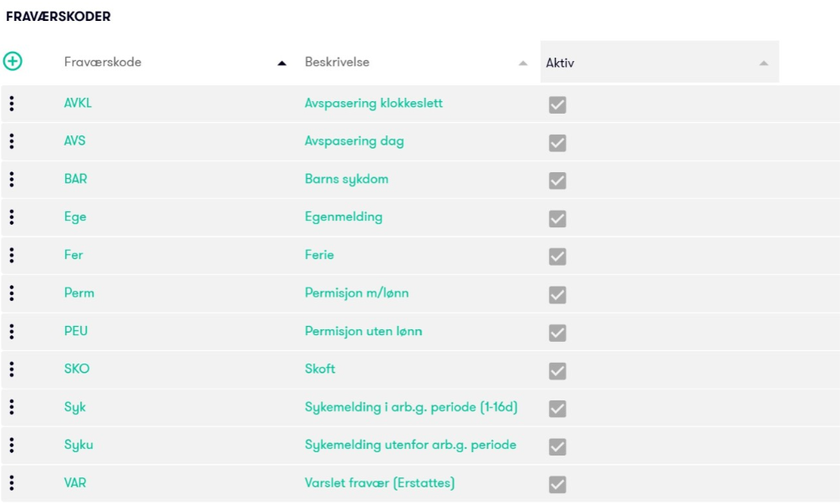
Task: Open the three-dot menu for Syk row
Action: coord(12,407)
